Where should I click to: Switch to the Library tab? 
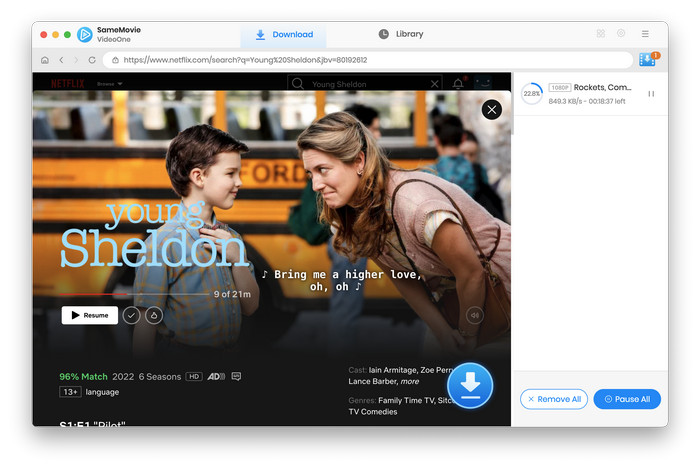click(x=400, y=34)
